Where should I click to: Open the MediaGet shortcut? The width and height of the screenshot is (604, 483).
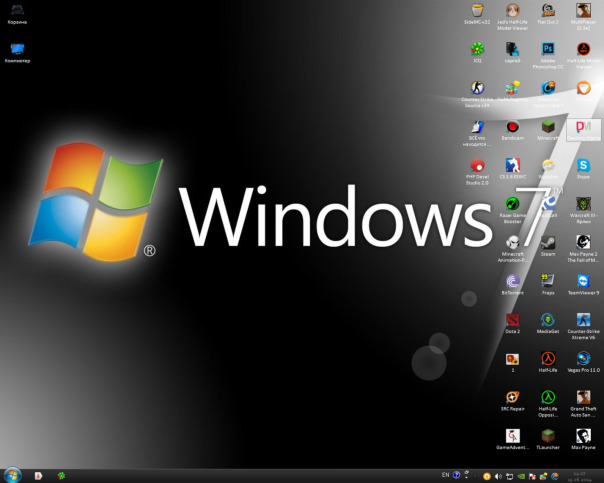pyautogui.click(x=548, y=323)
